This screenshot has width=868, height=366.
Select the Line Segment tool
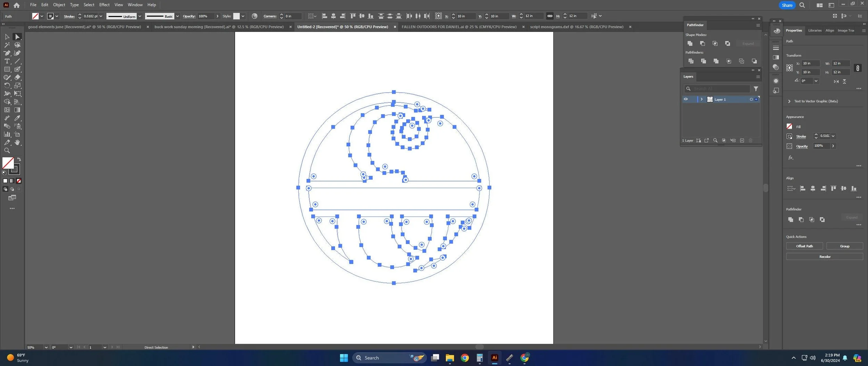[x=17, y=61]
